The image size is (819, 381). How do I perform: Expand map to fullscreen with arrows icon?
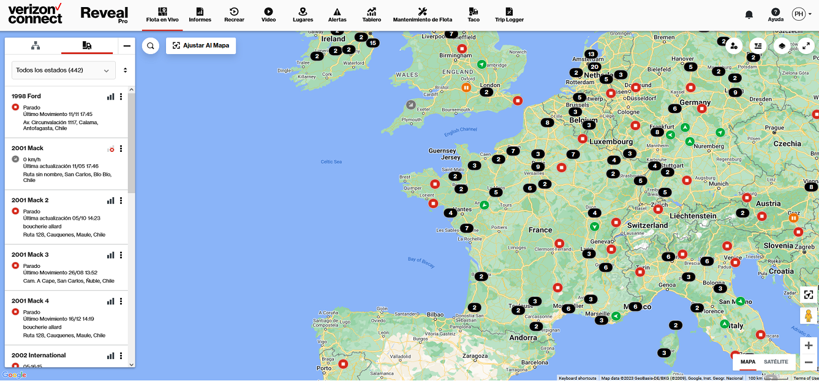[x=806, y=46]
